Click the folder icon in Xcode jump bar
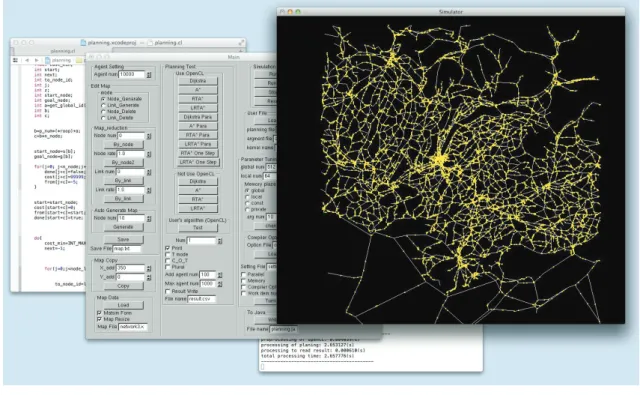 (79, 60)
